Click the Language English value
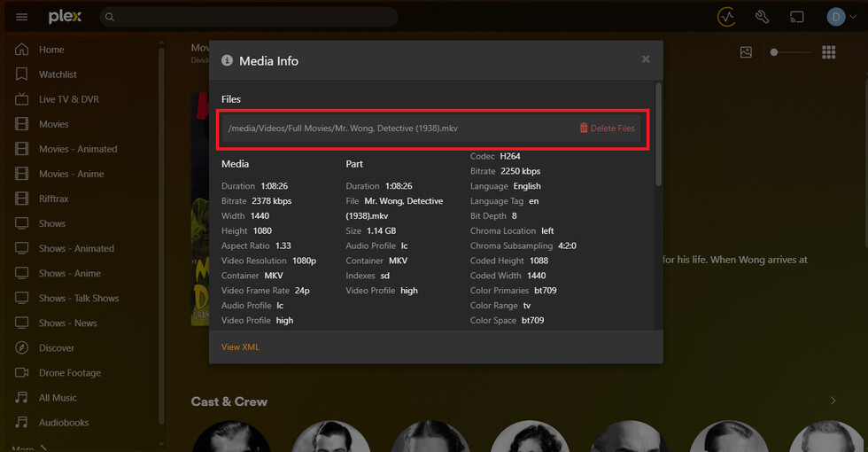Viewport: 868px width, 452px height. (527, 186)
